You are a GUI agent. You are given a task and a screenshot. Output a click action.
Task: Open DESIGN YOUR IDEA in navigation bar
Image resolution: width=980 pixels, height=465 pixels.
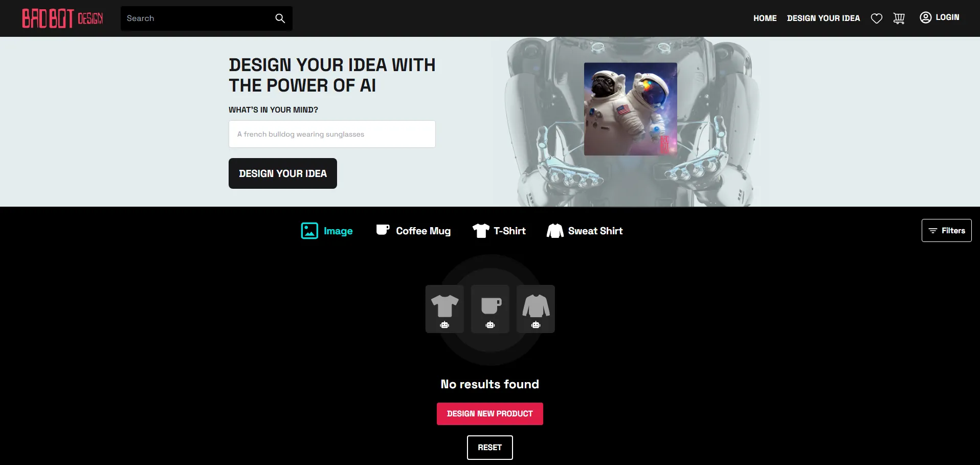pos(823,18)
